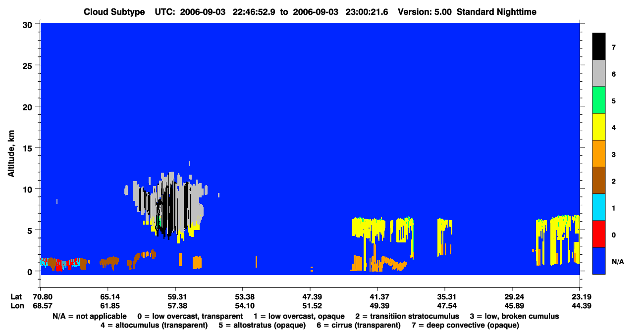Click the altitude axis tick label 10
The height and width of the screenshot is (330, 644).
pos(29,189)
